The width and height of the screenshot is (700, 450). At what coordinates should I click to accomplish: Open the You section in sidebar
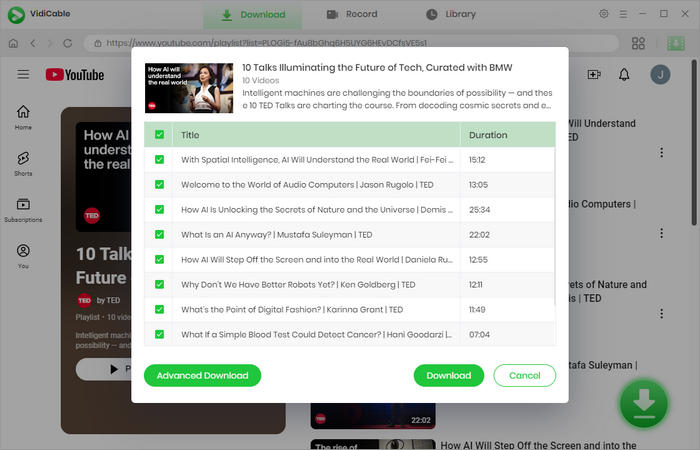click(23, 256)
